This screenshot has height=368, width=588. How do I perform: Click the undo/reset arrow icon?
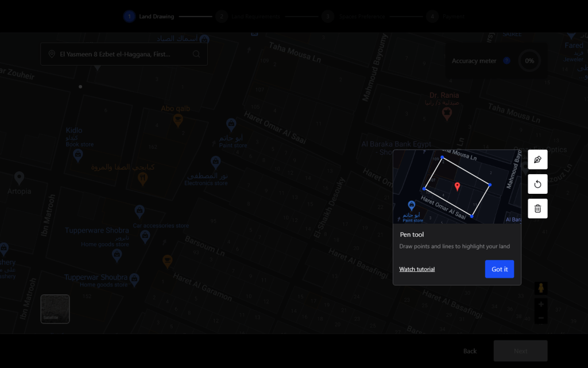537,184
